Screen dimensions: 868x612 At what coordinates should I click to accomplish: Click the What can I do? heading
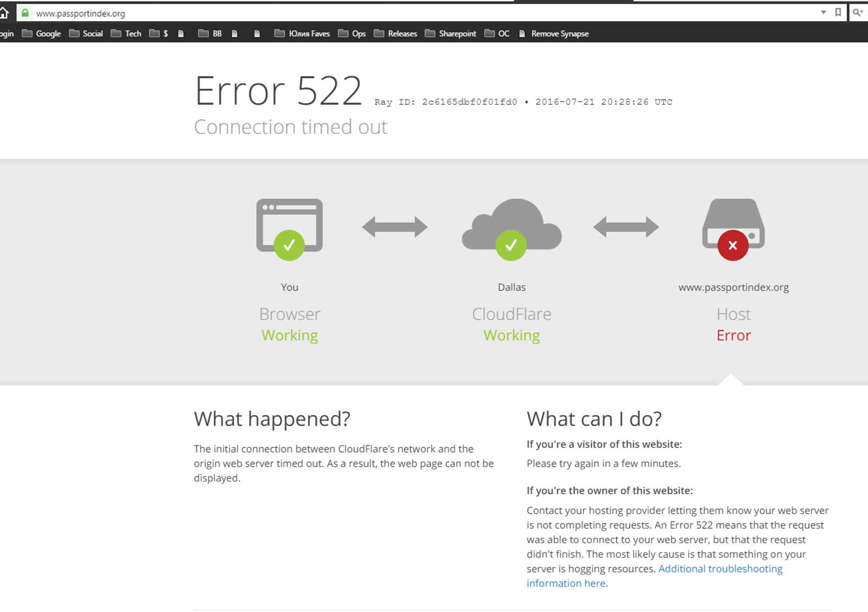[x=594, y=419]
